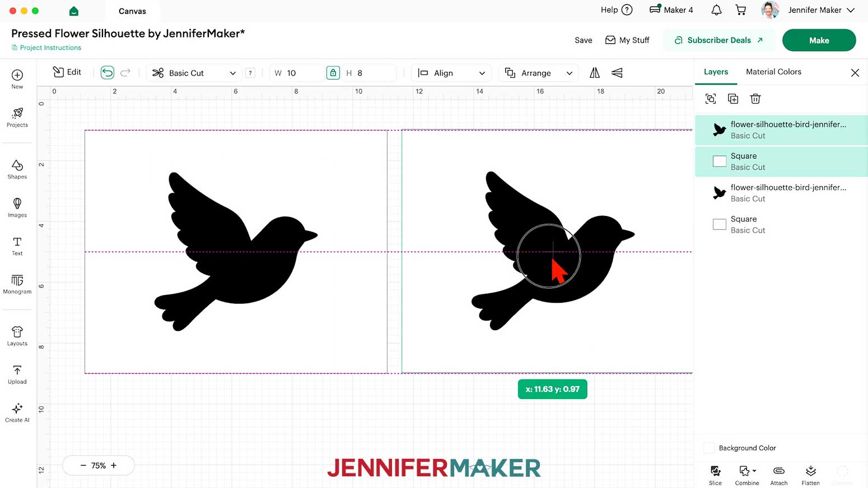The width and height of the screenshot is (868, 488).
Task: Open the shopping cart
Action: coord(741,10)
